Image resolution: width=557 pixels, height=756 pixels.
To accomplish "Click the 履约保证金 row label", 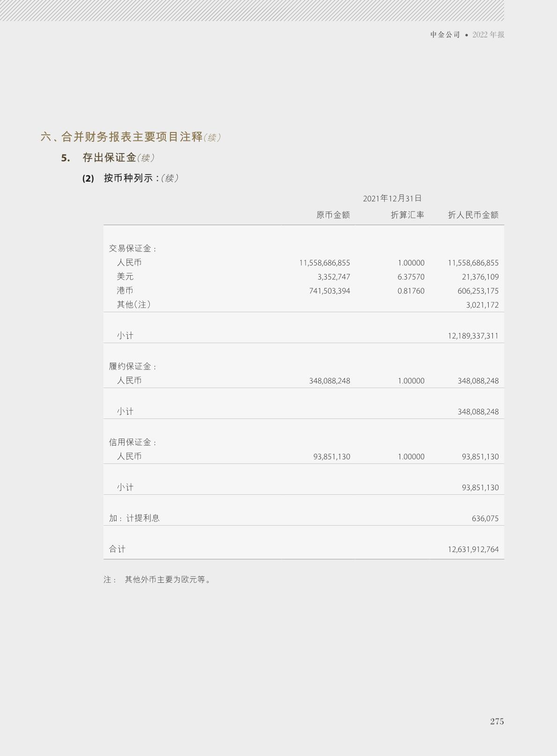I will click(132, 367).
